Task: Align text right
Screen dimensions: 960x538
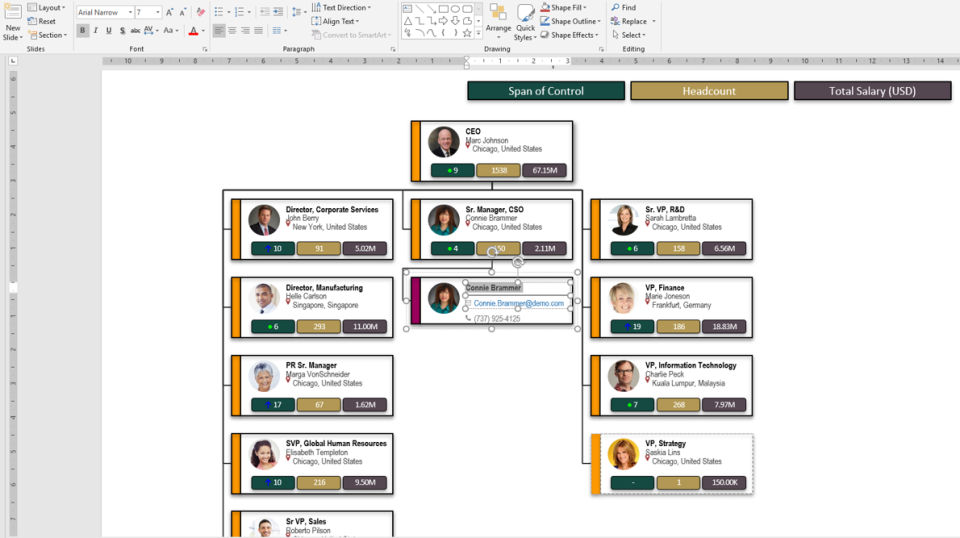Action: (246, 31)
